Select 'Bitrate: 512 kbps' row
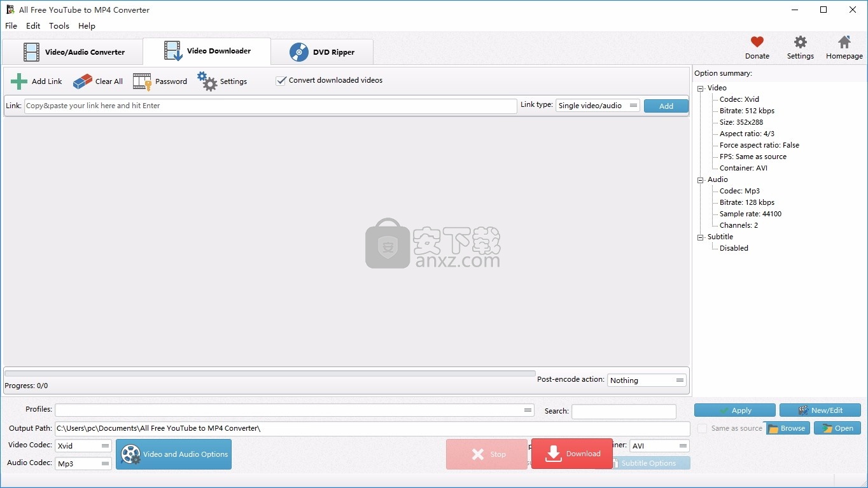 (747, 111)
